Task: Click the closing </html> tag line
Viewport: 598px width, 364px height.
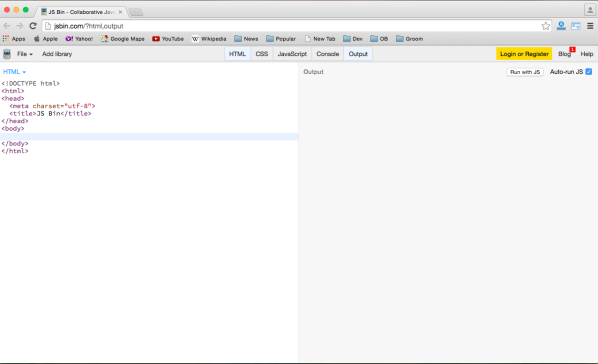Action: click(x=15, y=151)
